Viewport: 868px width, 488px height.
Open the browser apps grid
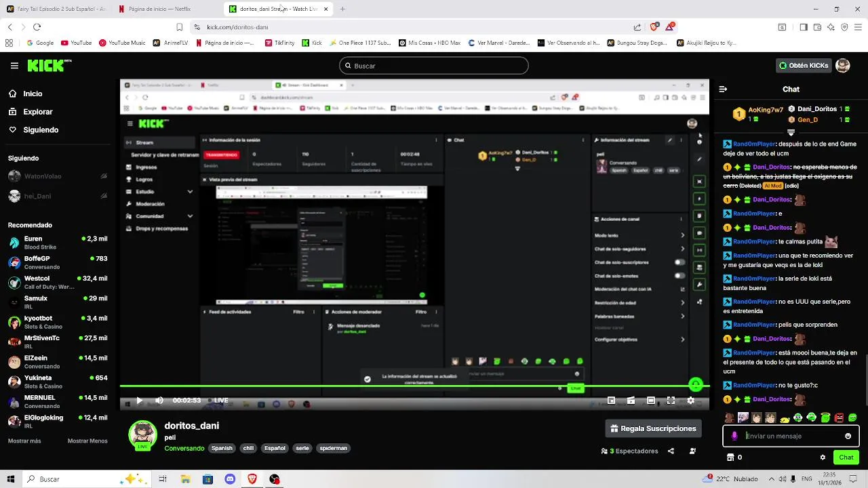click(x=9, y=43)
